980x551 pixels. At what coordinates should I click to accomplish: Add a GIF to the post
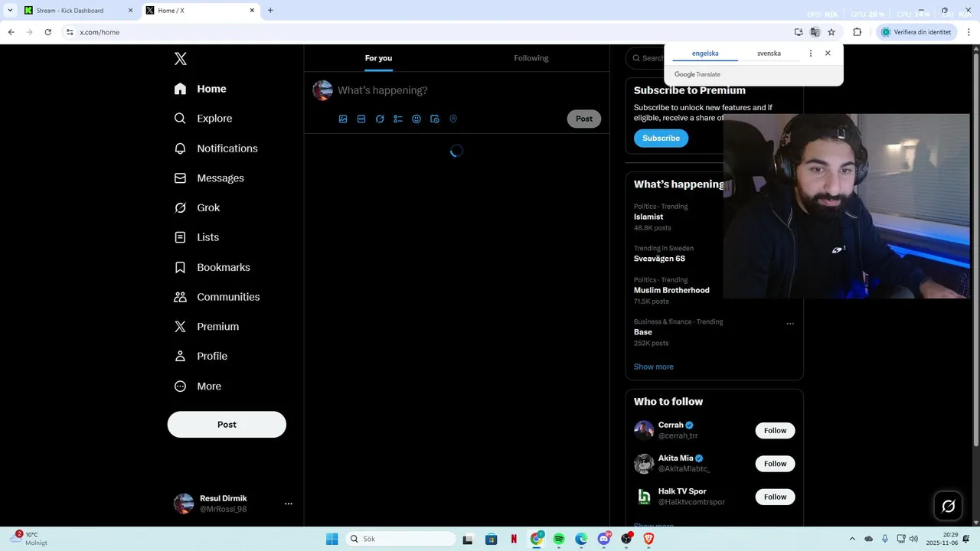click(x=361, y=119)
